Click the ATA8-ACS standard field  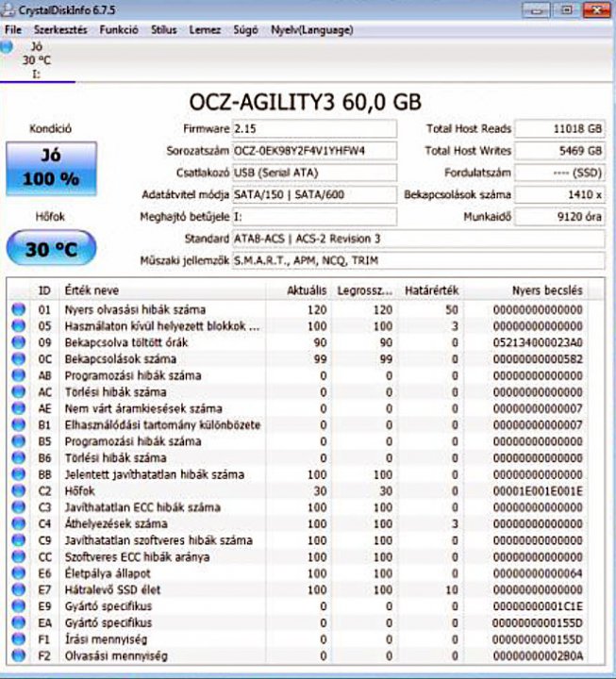click(418, 239)
